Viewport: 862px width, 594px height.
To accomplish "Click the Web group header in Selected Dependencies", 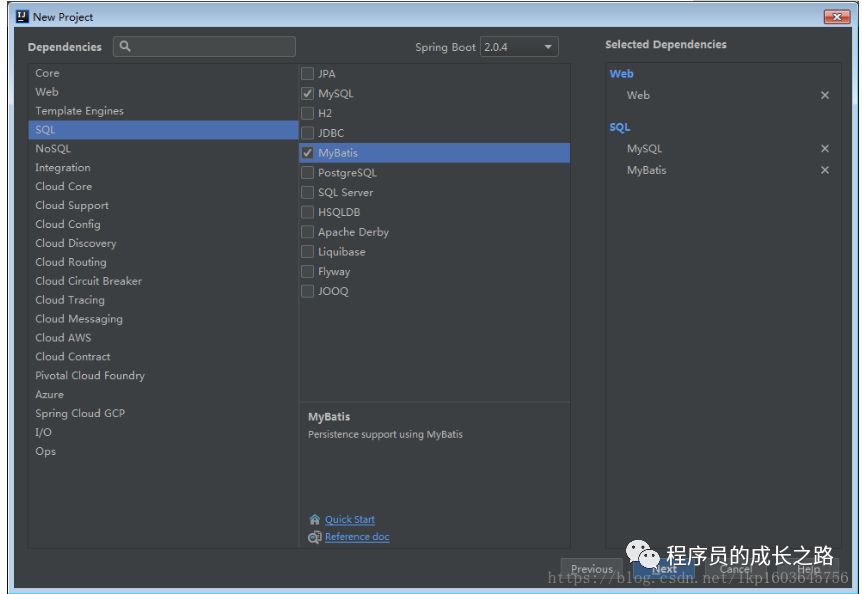I will point(621,74).
